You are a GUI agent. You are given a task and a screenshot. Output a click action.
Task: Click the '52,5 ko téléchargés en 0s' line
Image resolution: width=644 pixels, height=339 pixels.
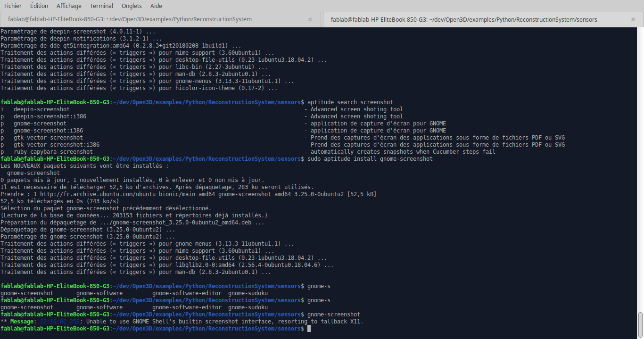[59, 201]
